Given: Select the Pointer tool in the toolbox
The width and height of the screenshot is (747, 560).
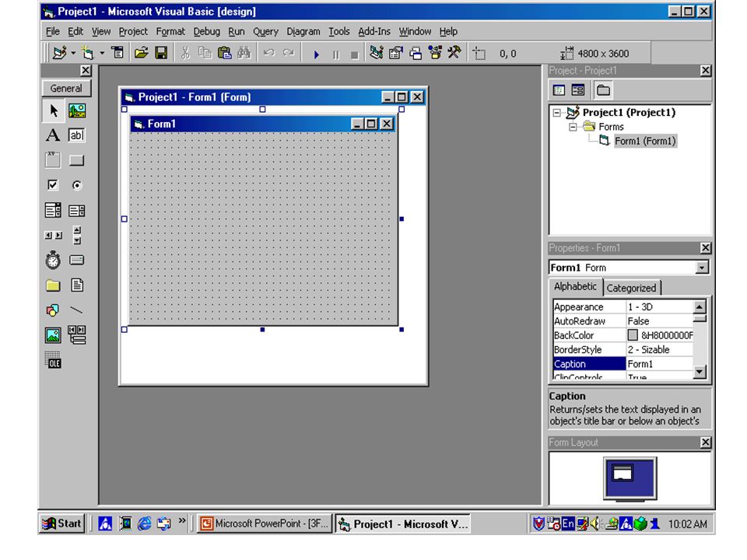Looking at the screenshot, I should point(54,111).
